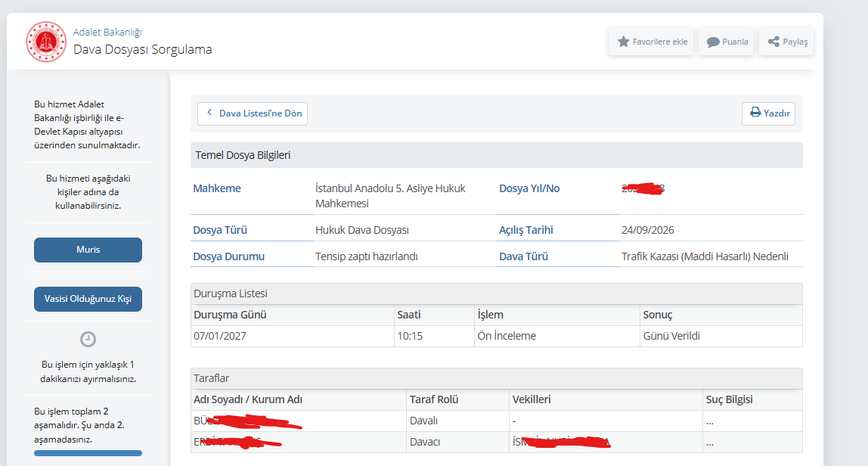Click the Hukuk Dava Dosyası value
868x466 pixels.
pos(362,230)
